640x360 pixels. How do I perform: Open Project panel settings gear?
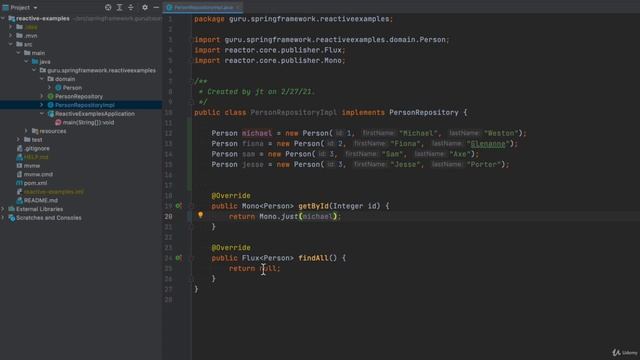click(145, 7)
